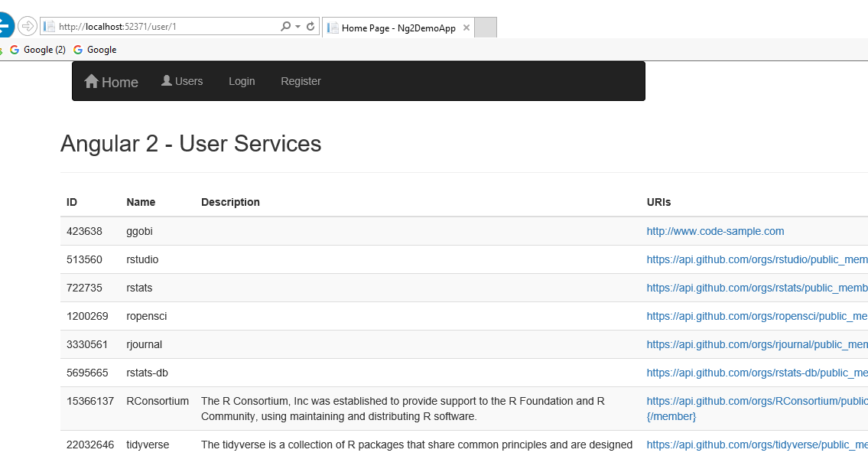868x456 pixels.
Task: Click the search magnifier in the address bar
Action: [x=284, y=25]
